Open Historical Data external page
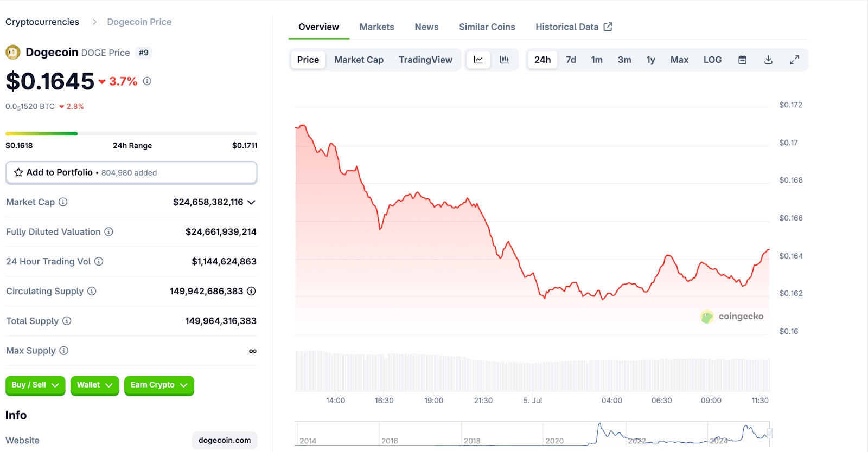 coord(573,27)
